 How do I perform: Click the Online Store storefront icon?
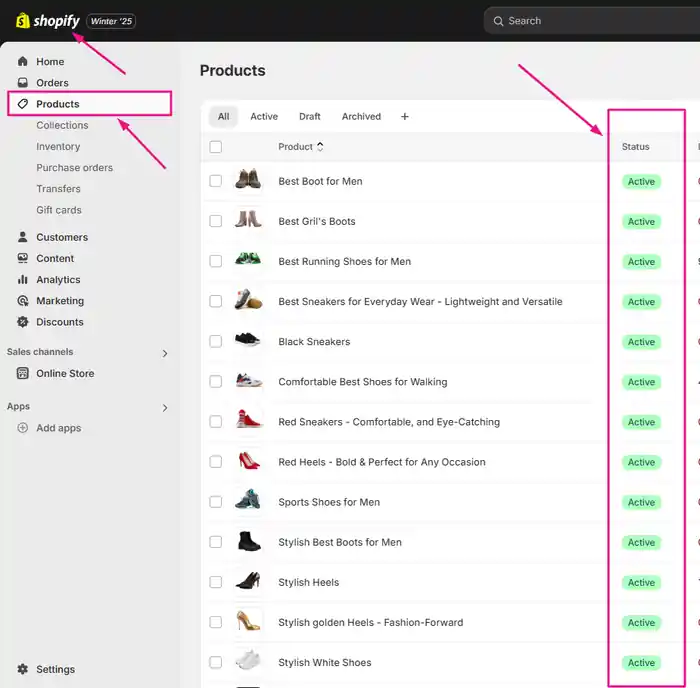(x=22, y=373)
